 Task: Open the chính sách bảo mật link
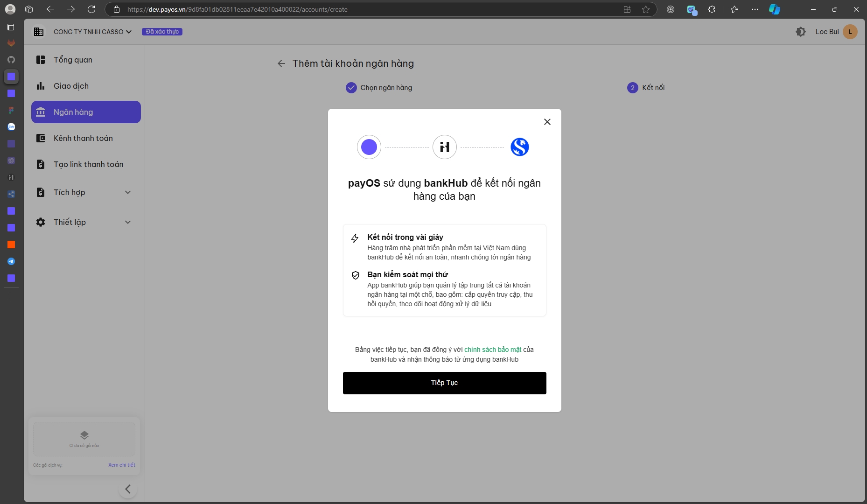pyautogui.click(x=493, y=350)
